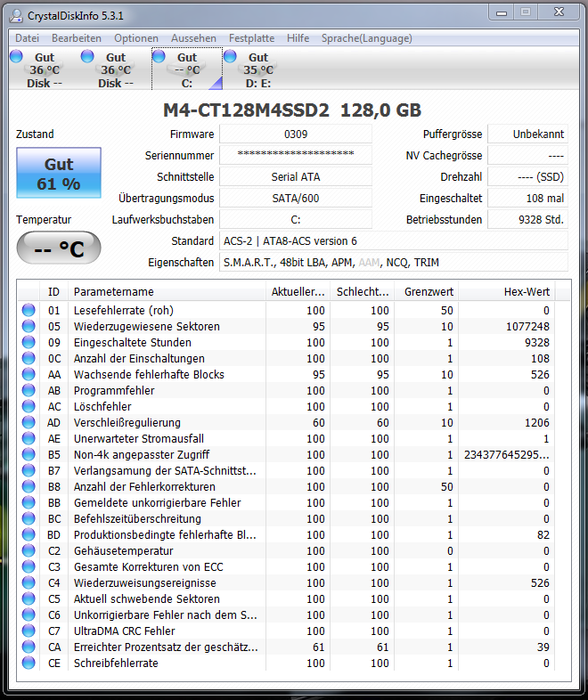The height and width of the screenshot is (700, 588).
Task: Click the Hex-Wert column header
Action: coord(507,291)
